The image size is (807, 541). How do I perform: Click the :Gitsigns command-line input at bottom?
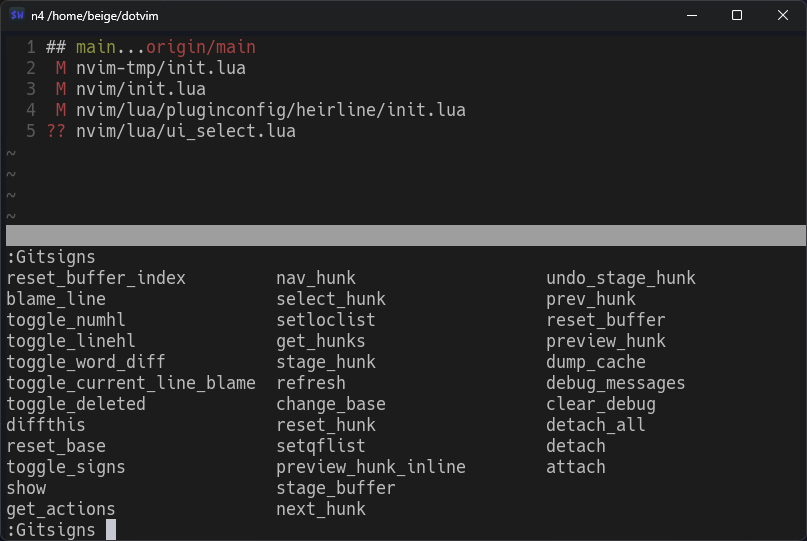(60, 530)
